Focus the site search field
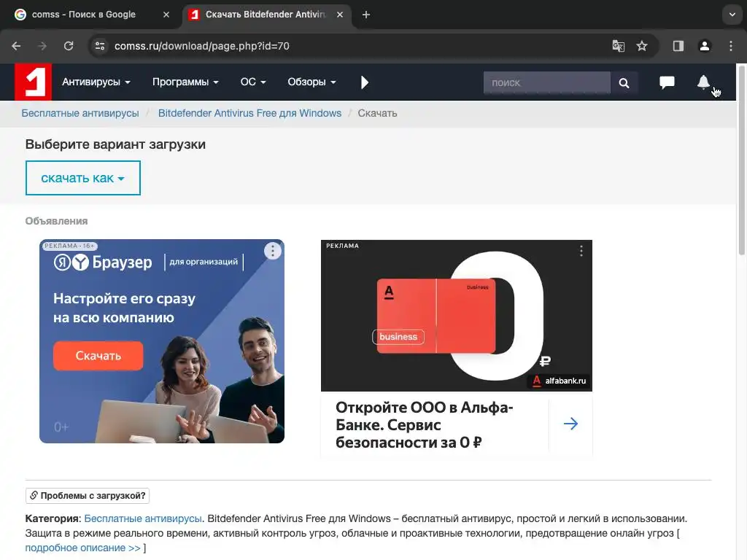 coord(547,83)
